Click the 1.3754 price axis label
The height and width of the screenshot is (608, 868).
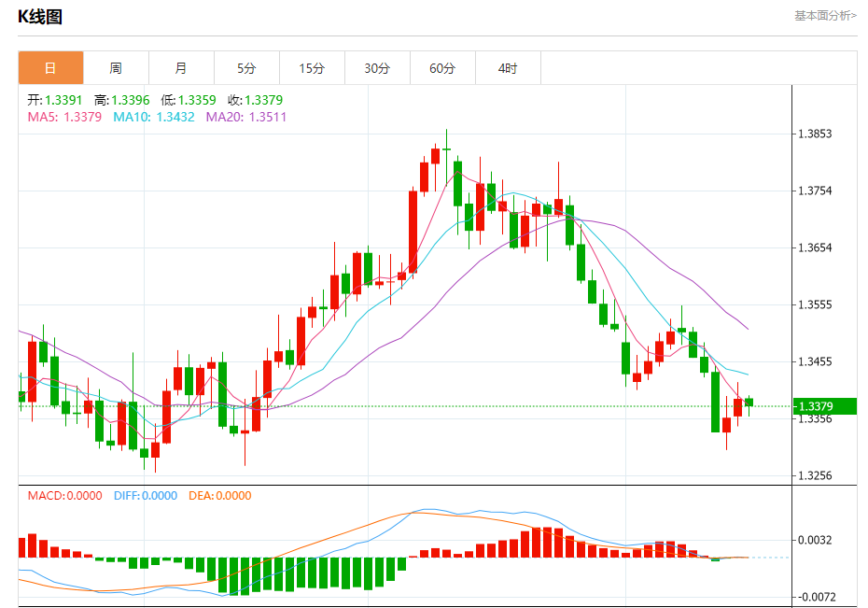point(815,191)
